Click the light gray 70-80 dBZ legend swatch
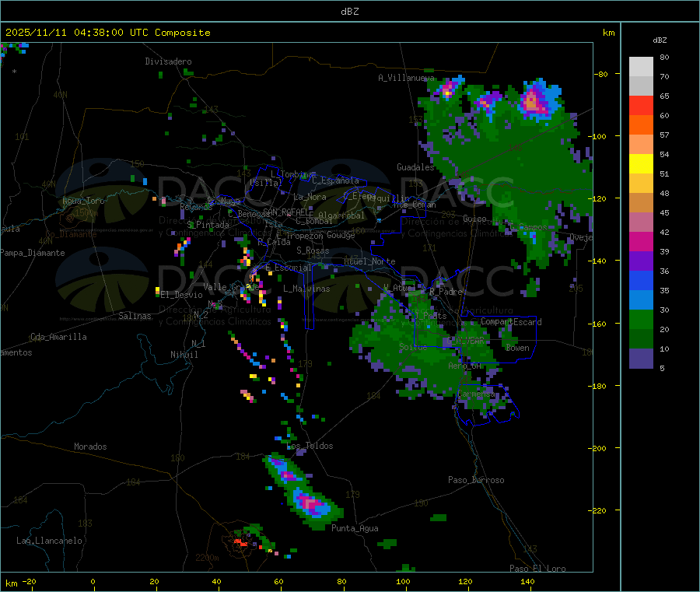700x592 pixels. pyautogui.click(x=641, y=67)
